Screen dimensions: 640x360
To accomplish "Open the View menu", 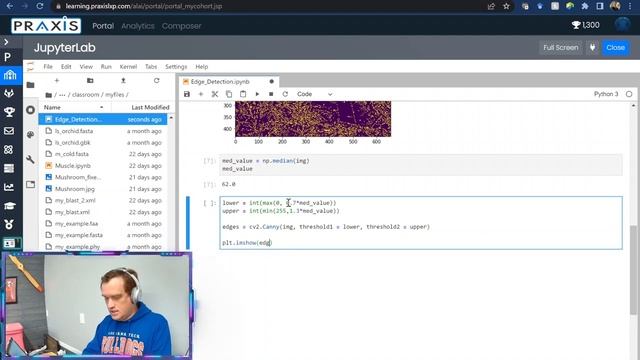I will (x=86, y=67).
